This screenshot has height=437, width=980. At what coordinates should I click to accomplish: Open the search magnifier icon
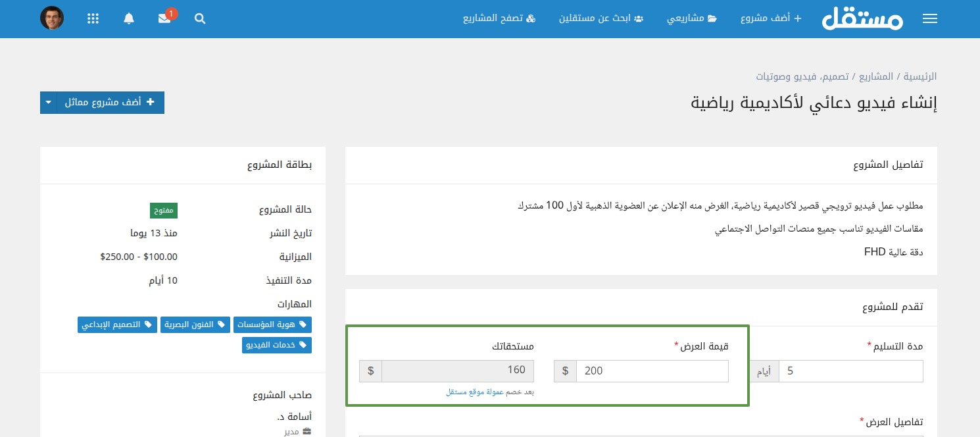[200, 19]
